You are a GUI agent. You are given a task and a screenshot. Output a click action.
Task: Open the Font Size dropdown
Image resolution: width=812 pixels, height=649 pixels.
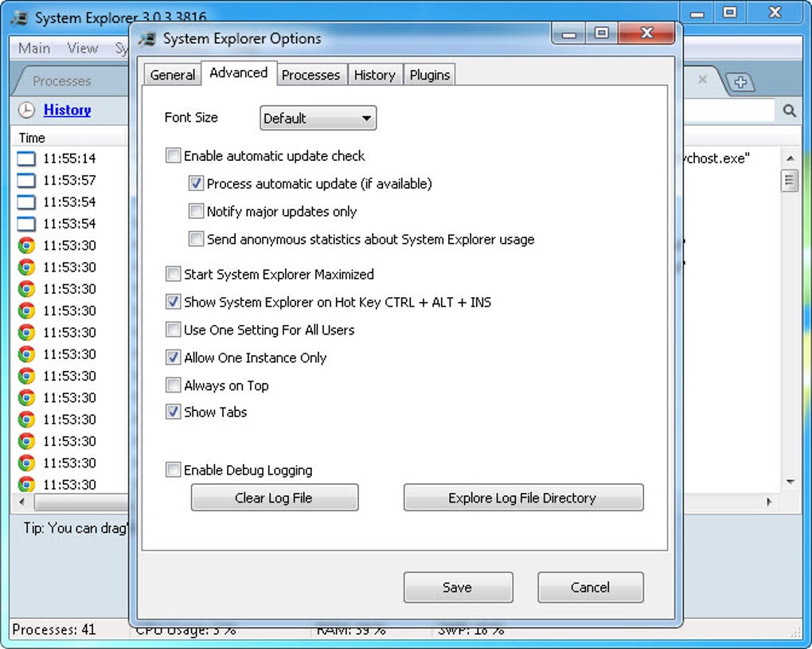click(318, 118)
